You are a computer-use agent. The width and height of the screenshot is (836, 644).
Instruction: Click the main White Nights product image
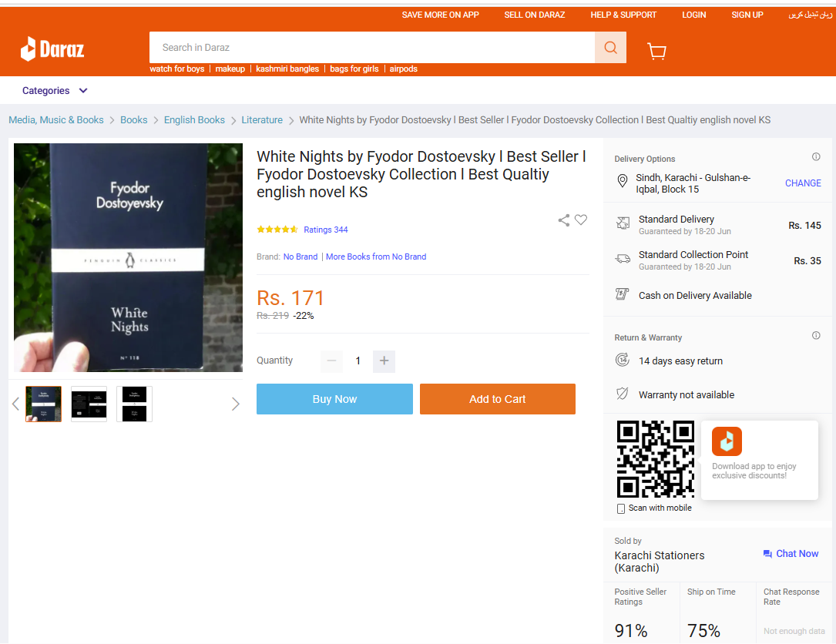coord(128,257)
